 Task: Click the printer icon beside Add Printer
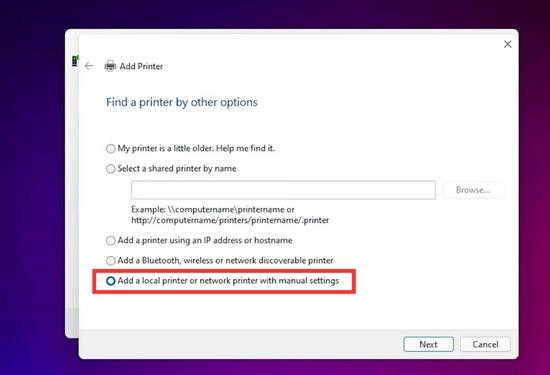click(110, 66)
